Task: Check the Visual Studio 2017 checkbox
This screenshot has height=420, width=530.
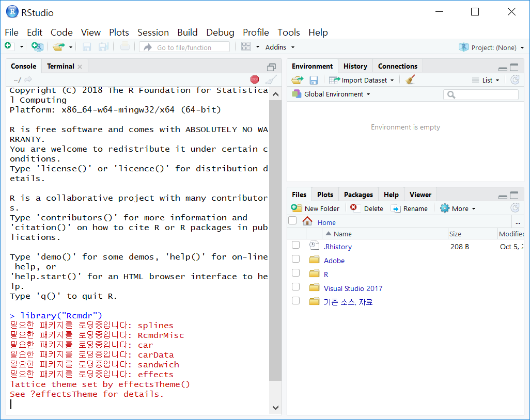Action: pos(296,287)
